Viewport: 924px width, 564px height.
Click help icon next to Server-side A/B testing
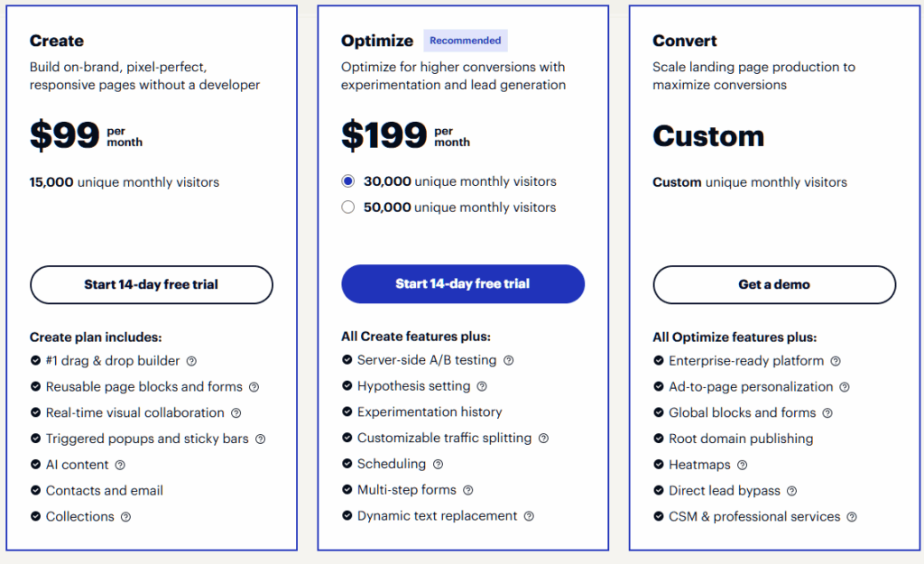pos(509,361)
